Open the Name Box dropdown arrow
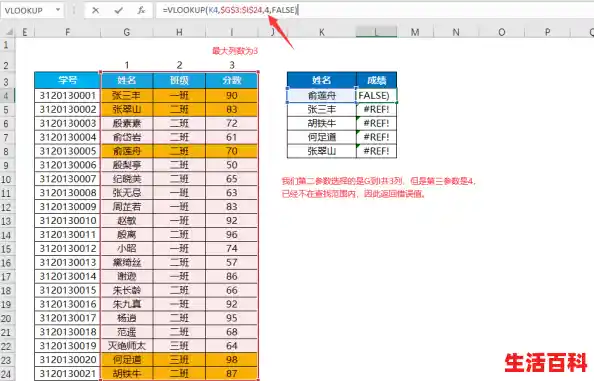 tap(58, 10)
